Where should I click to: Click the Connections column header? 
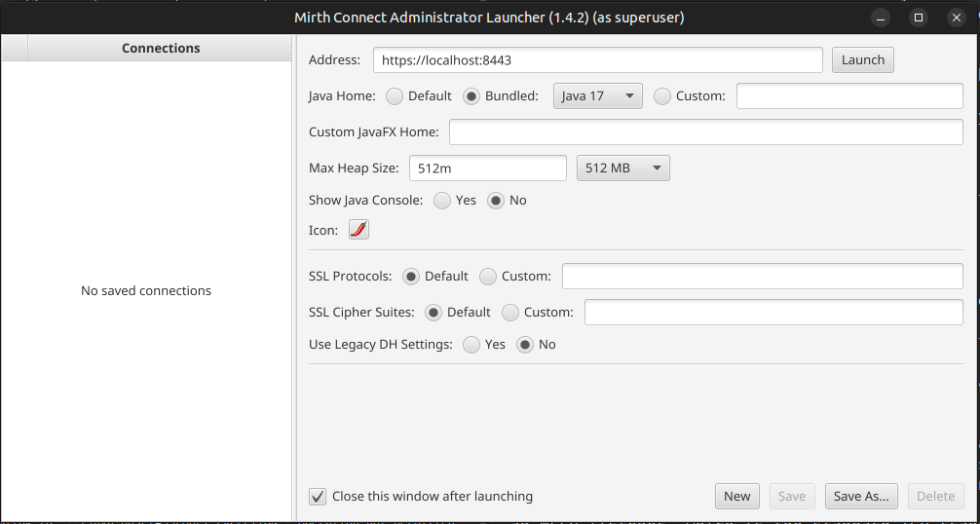point(160,48)
